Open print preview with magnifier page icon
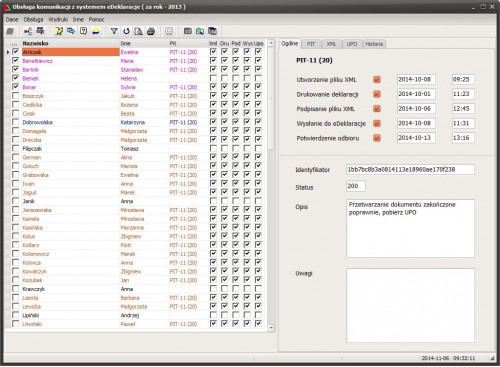Viewport: 500px width, 367px height. click(x=138, y=31)
